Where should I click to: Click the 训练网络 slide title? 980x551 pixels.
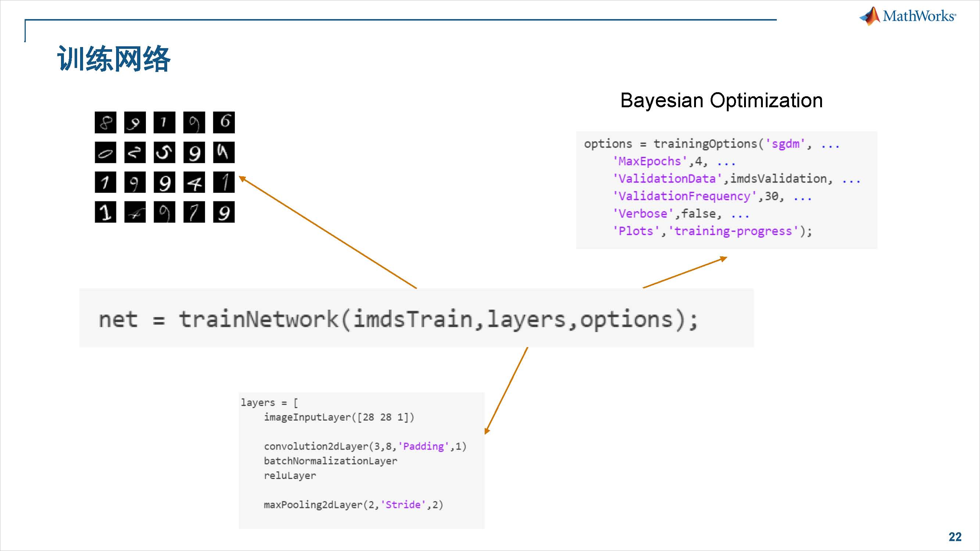[x=114, y=58]
